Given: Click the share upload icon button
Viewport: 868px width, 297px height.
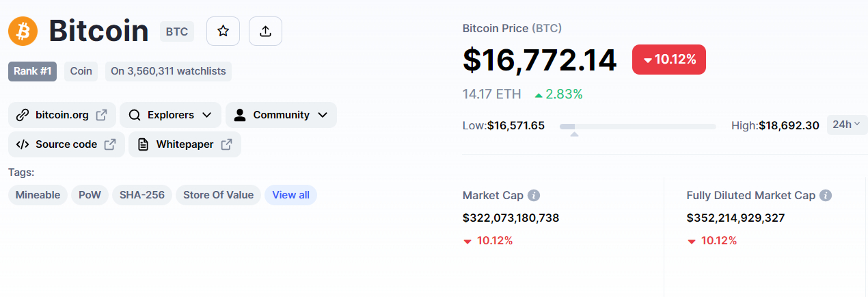Looking at the screenshot, I should tap(265, 31).
